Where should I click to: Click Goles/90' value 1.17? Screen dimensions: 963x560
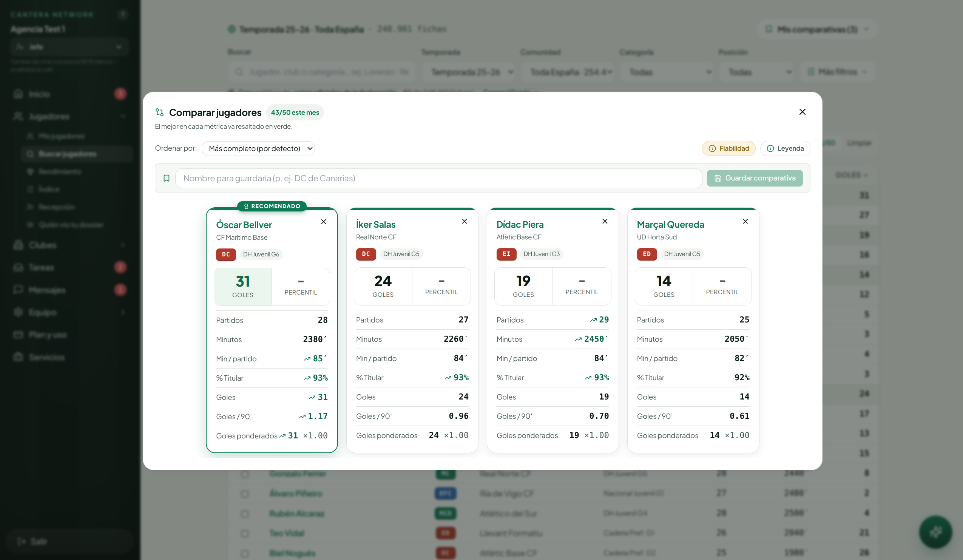(318, 417)
